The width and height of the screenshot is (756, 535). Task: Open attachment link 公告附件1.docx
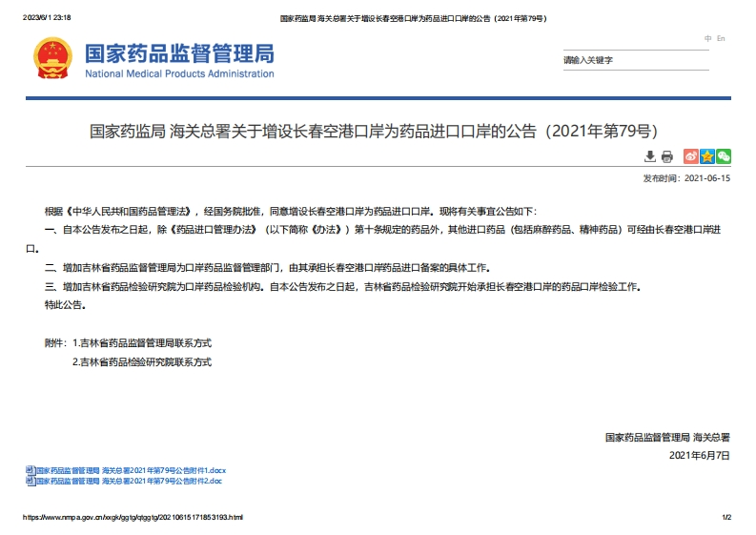[131, 471]
